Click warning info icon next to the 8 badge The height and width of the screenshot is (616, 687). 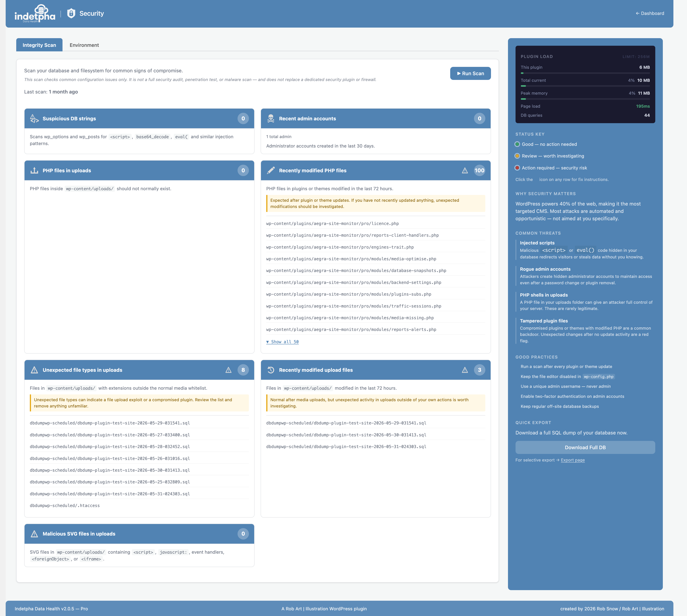click(x=228, y=370)
